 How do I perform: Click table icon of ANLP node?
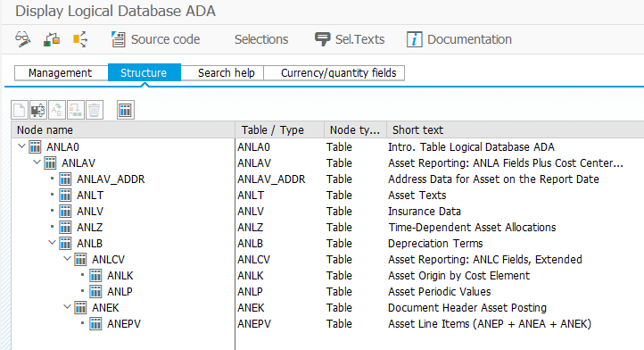95,292
